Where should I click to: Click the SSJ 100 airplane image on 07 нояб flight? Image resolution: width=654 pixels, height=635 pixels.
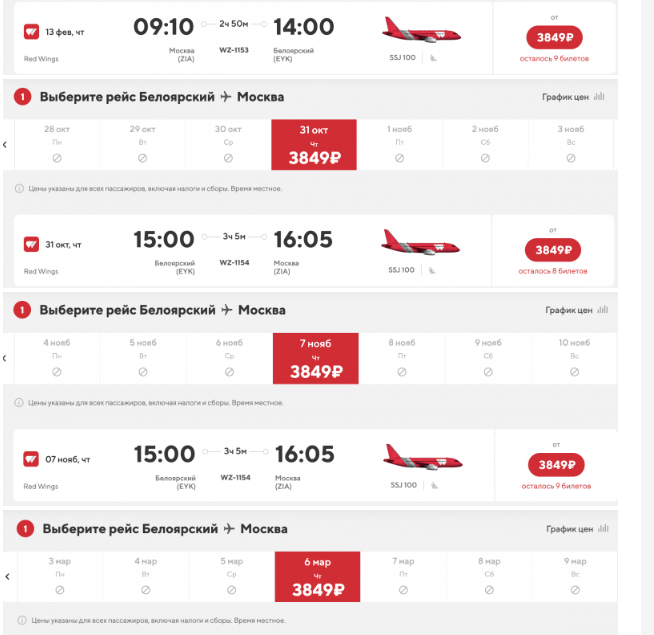423,458
